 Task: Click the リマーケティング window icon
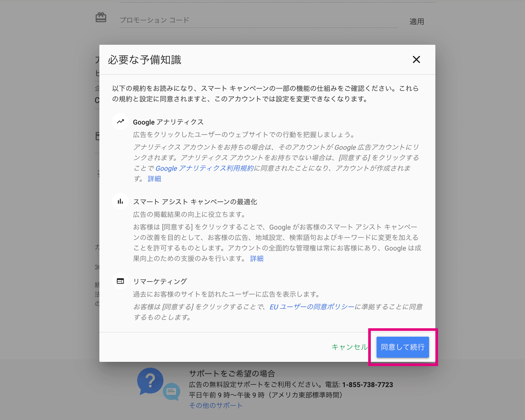click(x=120, y=281)
